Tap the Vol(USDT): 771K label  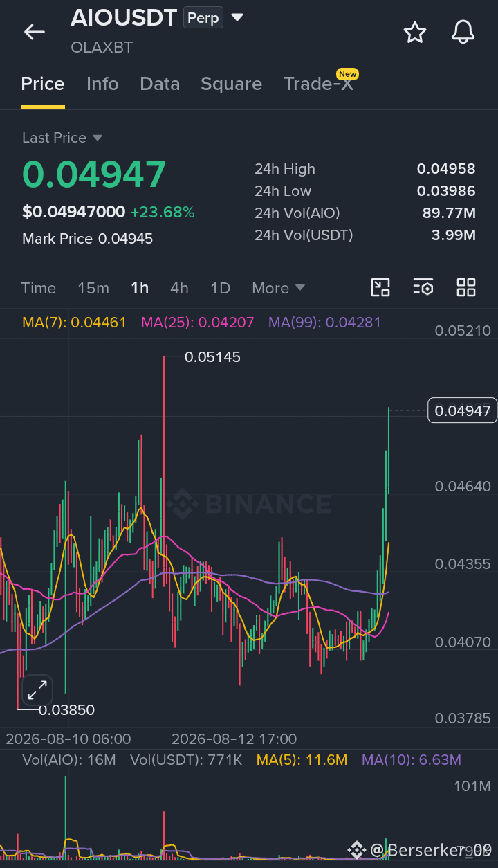tap(186, 760)
